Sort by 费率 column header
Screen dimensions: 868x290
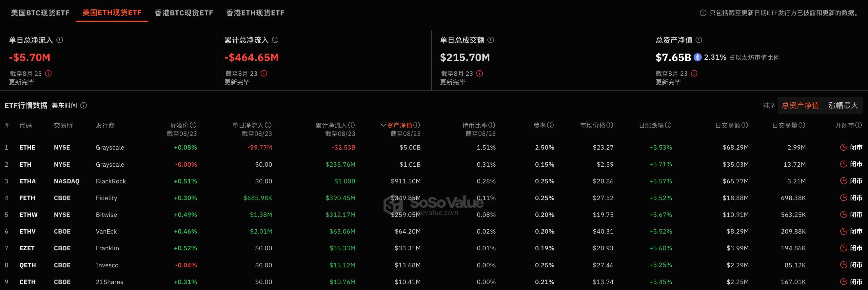pos(540,125)
